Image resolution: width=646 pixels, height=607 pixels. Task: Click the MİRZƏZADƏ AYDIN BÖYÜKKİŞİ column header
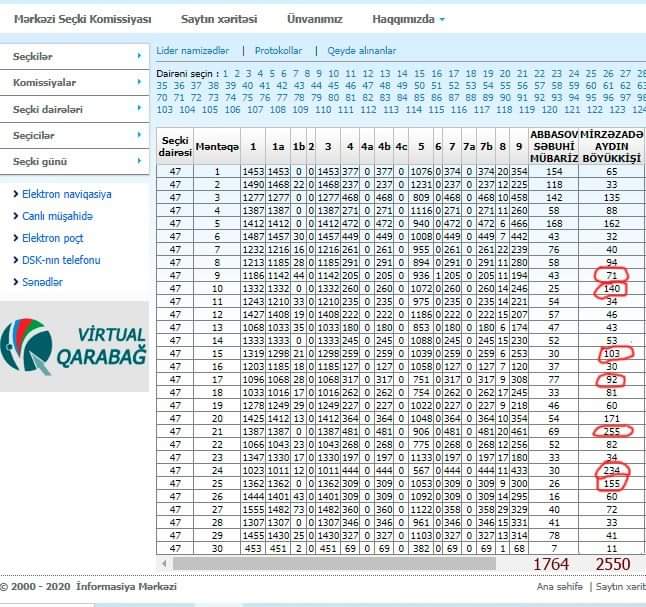click(611, 146)
